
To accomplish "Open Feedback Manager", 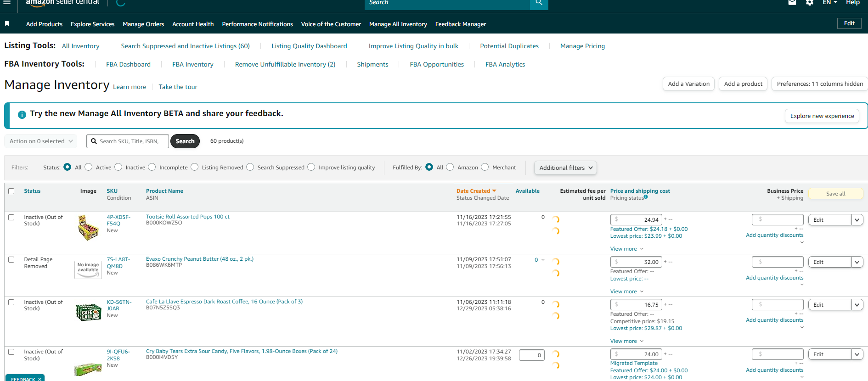I will (x=461, y=24).
